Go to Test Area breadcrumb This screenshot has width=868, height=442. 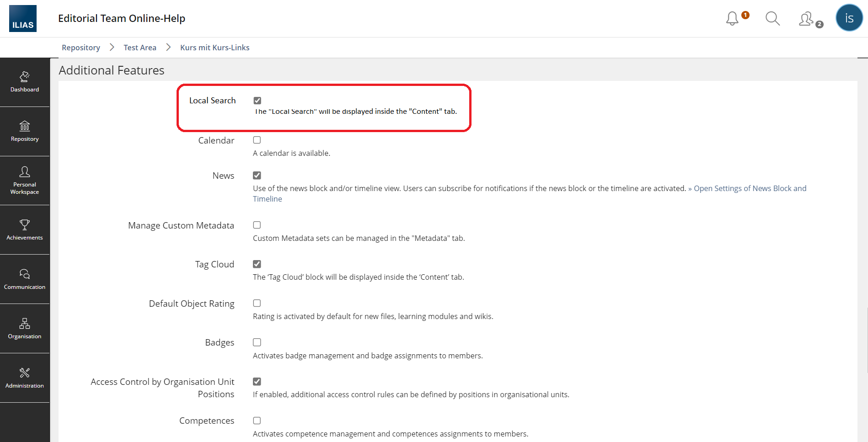pos(140,48)
